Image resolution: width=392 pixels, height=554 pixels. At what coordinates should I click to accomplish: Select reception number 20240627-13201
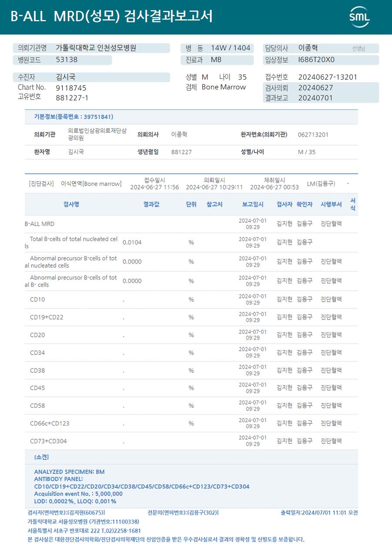pyautogui.click(x=328, y=77)
